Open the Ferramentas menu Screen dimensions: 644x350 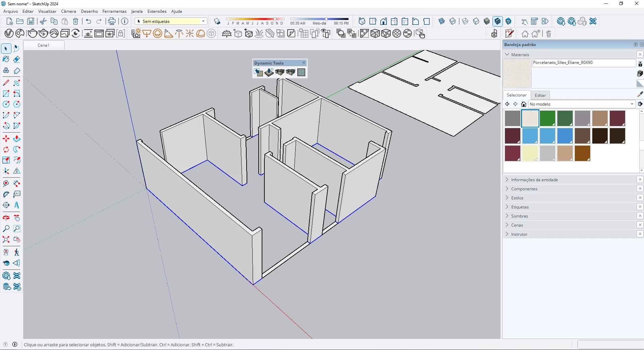[114, 11]
